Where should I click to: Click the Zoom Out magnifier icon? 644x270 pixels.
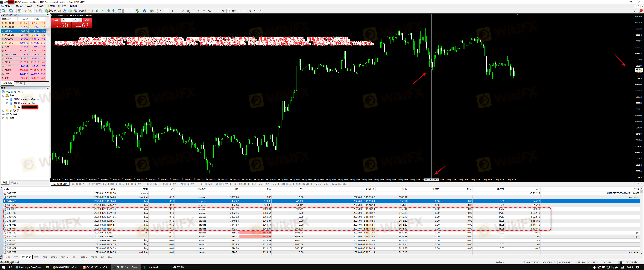point(114,11)
